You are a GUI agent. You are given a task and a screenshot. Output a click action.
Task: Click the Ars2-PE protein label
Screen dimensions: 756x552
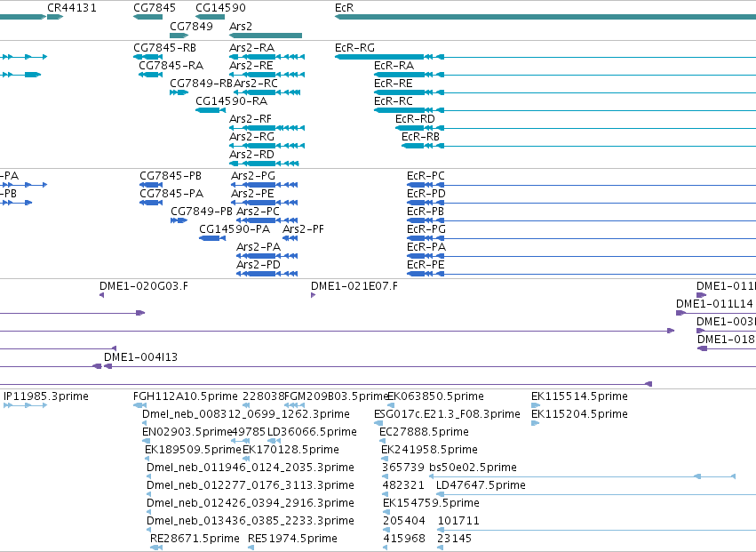tap(252, 194)
